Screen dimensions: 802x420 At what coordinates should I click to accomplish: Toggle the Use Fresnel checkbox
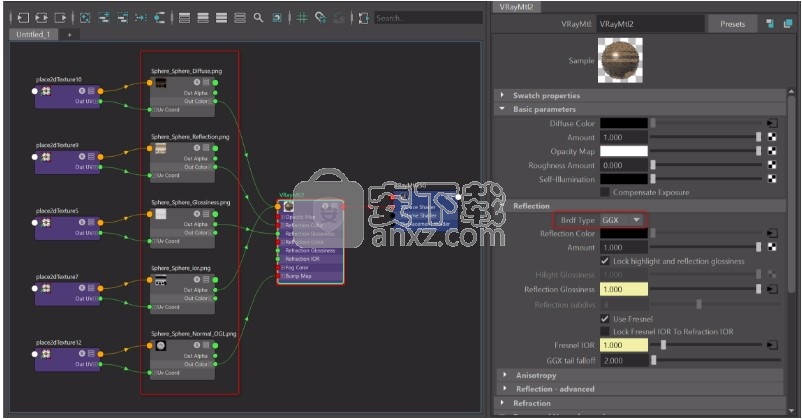point(605,319)
